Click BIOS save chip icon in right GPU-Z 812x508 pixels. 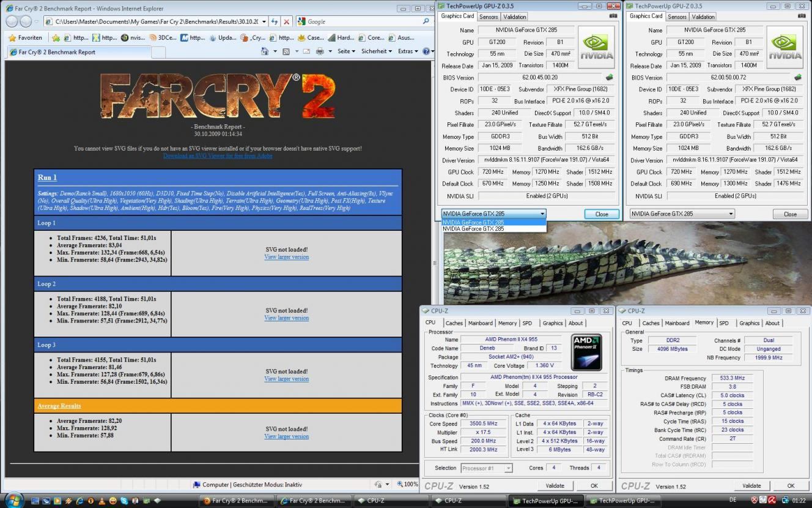pos(798,78)
